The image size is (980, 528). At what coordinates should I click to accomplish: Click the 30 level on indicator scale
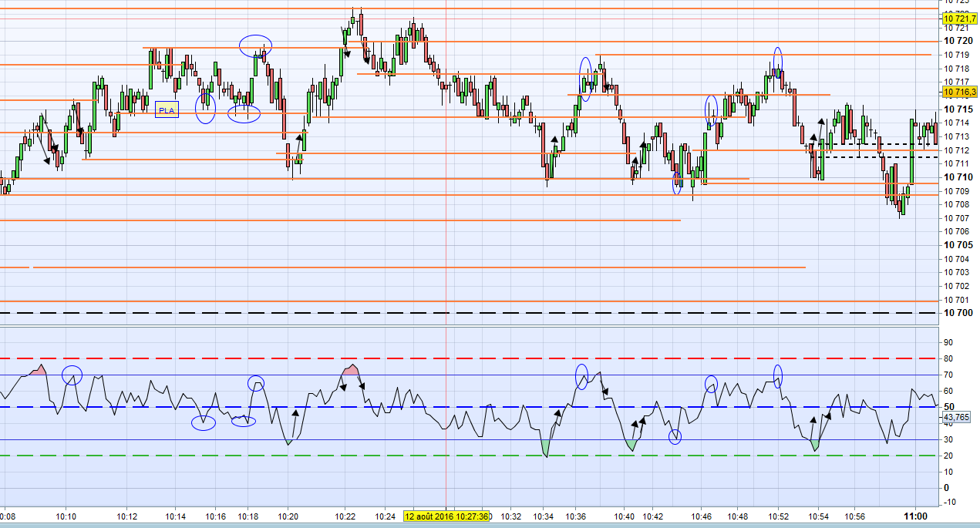[x=948, y=439]
